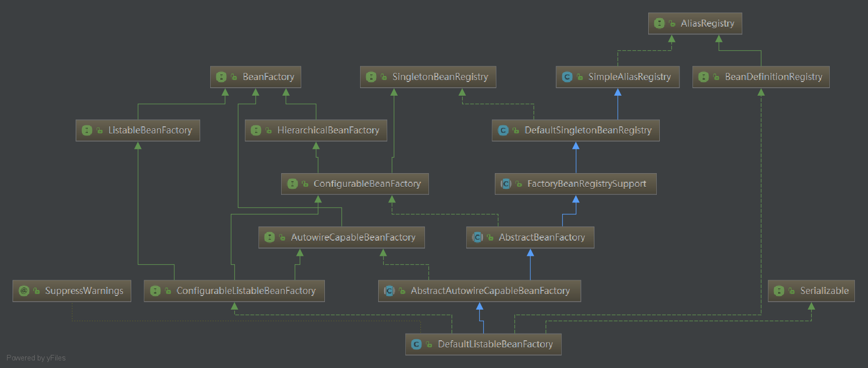Click the annotation icon on the SuppressWarnings node
Image resolution: width=868 pixels, height=368 pixels.
(24, 290)
